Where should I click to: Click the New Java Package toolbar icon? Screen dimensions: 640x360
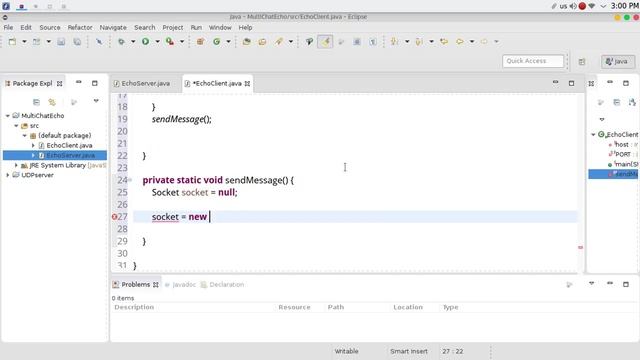200,42
